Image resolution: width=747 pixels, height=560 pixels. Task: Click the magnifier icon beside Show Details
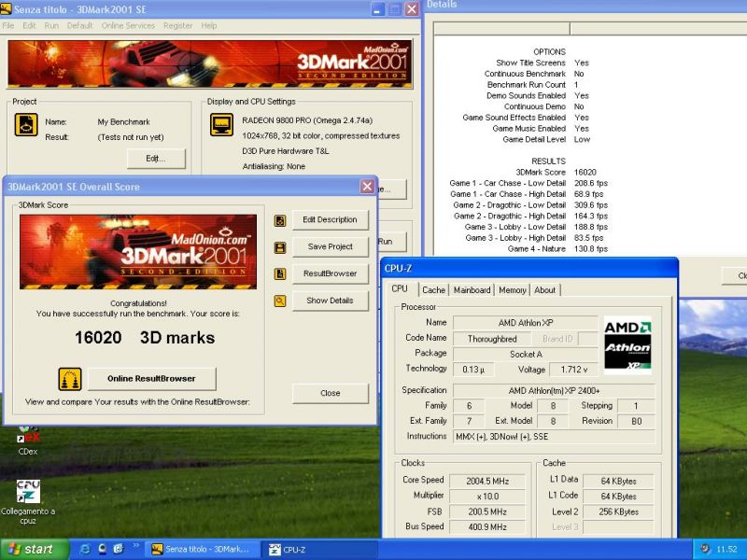pyautogui.click(x=280, y=301)
